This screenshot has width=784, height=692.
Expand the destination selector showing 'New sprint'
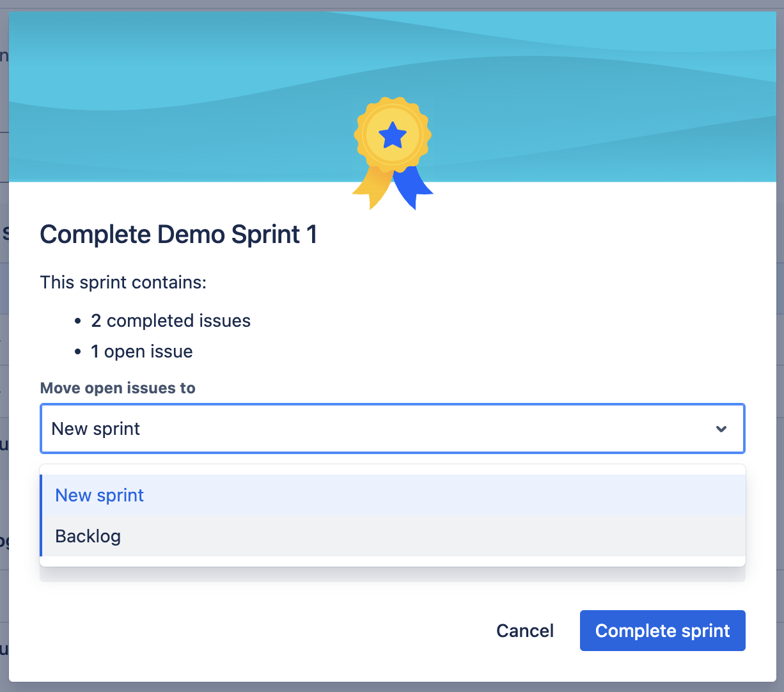click(392, 429)
